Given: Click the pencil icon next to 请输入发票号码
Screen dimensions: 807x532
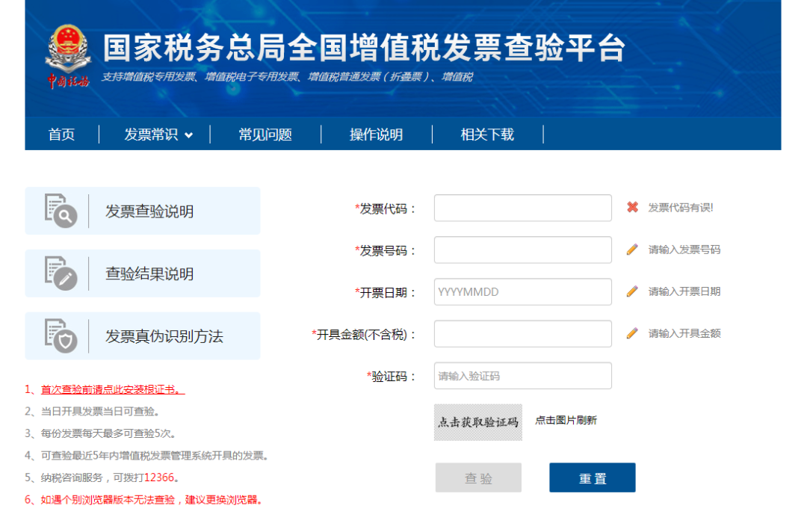Looking at the screenshot, I should point(633,250).
